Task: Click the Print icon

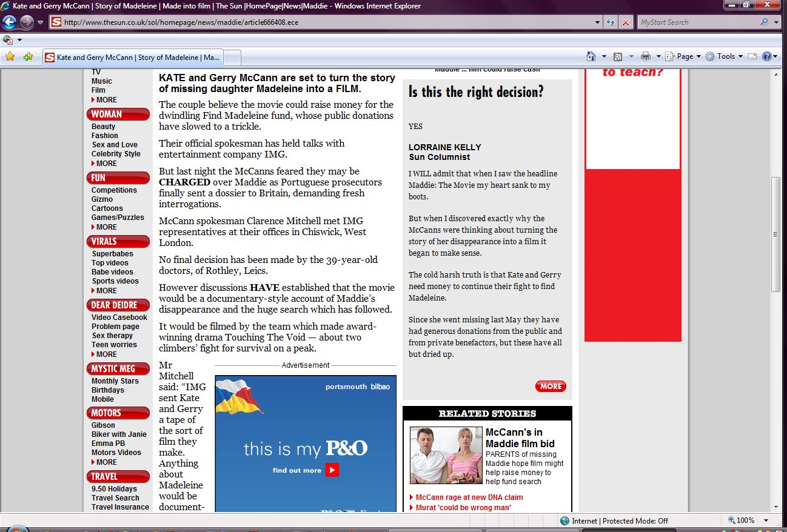Action: (x=645, y=56)
